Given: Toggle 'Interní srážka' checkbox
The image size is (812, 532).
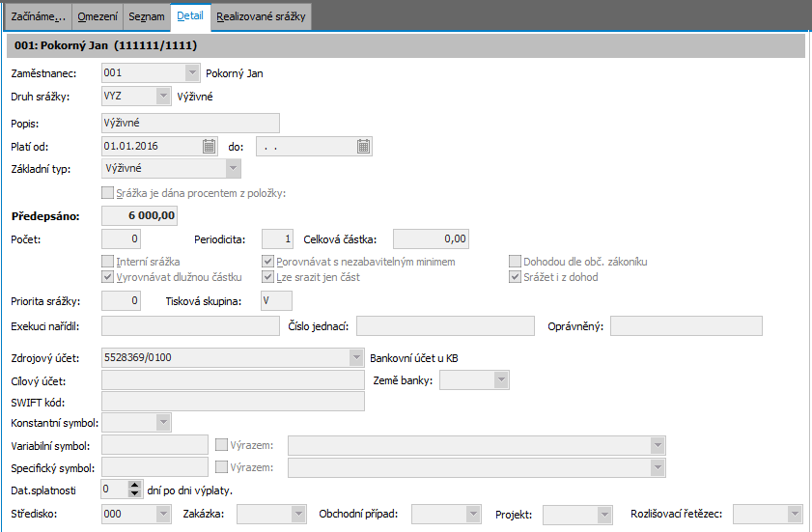Looking at the screenshot, I should (108, 262).
